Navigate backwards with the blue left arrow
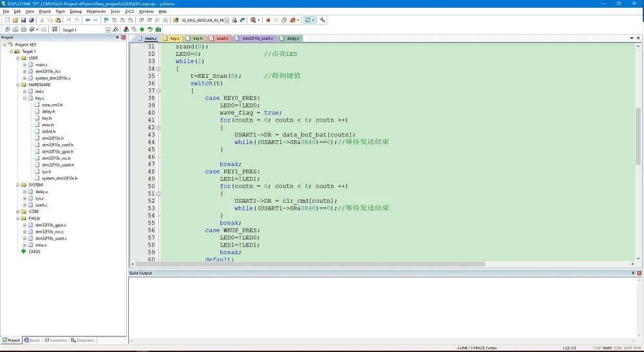 point(88,20)
